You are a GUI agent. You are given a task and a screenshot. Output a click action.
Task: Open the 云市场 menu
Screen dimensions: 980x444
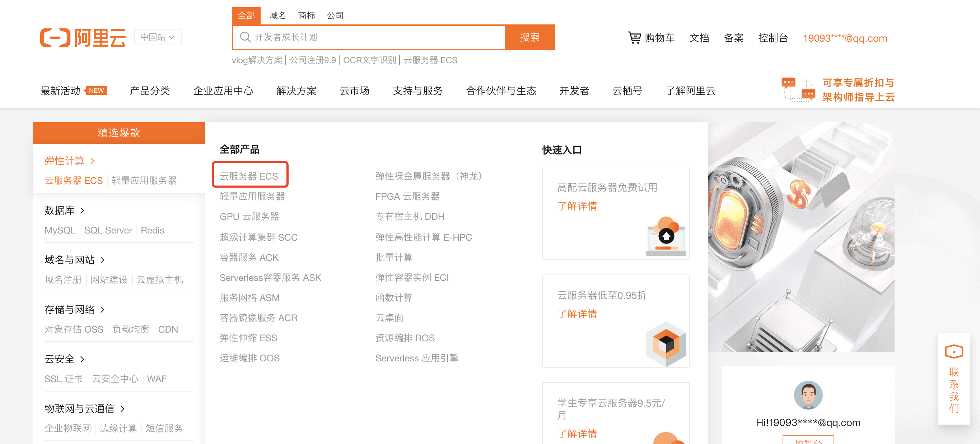coord(355,91)
